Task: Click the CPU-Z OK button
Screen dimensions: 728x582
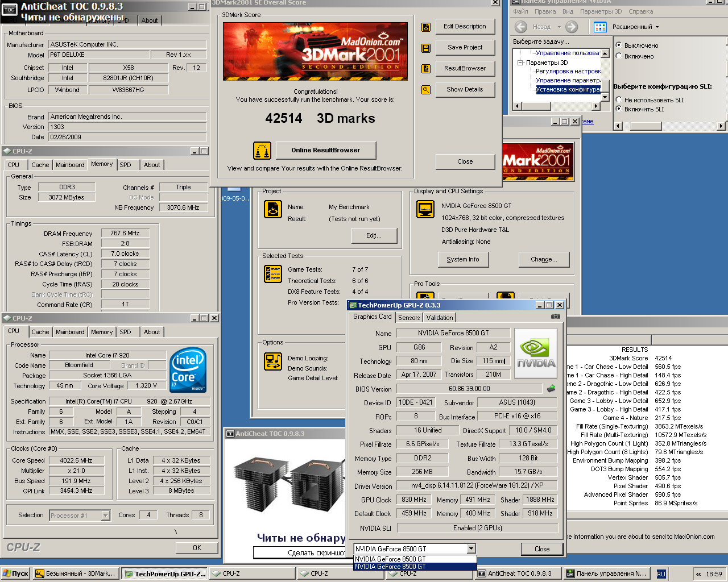Action: click(x=197, y=548)
